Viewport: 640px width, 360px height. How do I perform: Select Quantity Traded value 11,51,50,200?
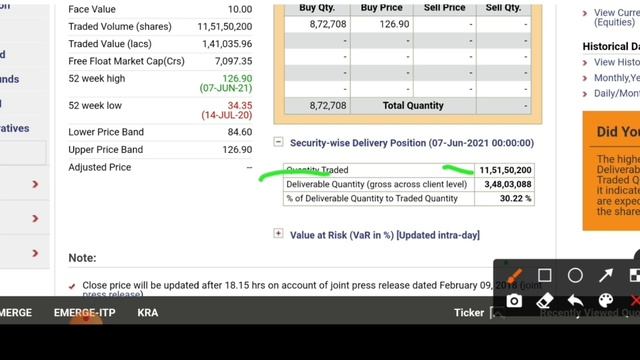pyautogui.click(x=505, y=170)
